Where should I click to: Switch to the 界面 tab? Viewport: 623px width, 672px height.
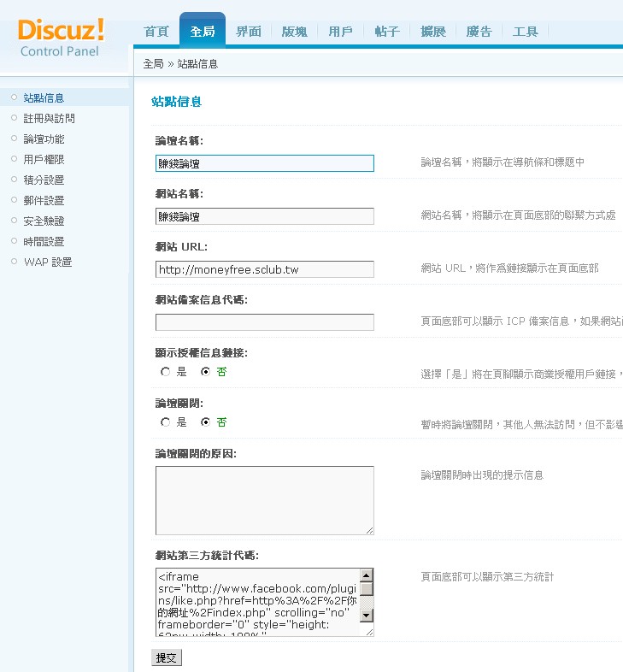(x=249, y=32)
